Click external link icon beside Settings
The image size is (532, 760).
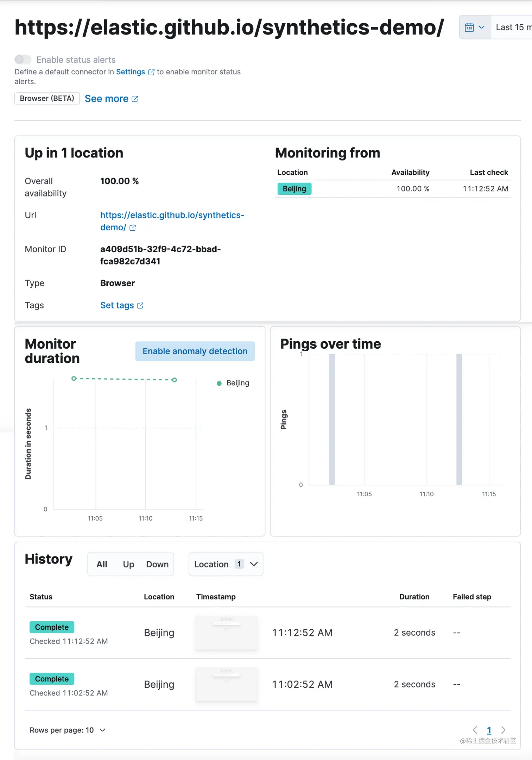pyautogui.click(x=151, y=72)
